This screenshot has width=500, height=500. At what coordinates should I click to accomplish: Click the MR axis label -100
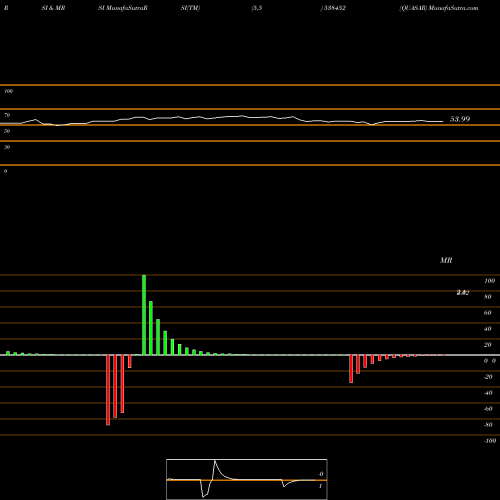(x=490, y=441)
